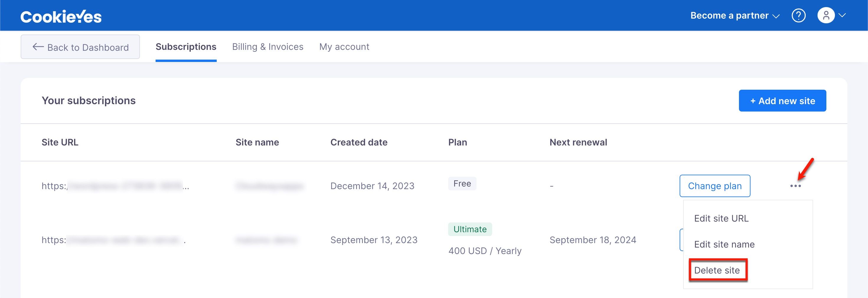Choose Edit site name from menu

pyautogui.click(x=724, y=245)
